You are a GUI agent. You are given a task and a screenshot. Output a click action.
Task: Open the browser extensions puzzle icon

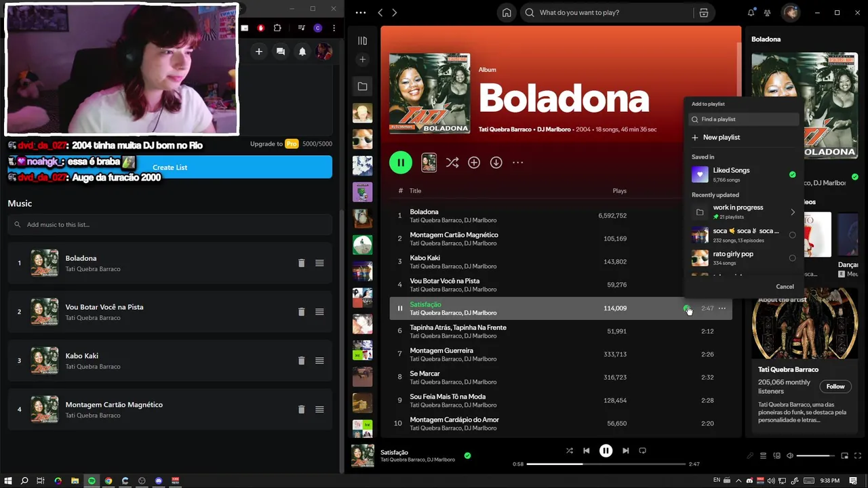(277, 28)
